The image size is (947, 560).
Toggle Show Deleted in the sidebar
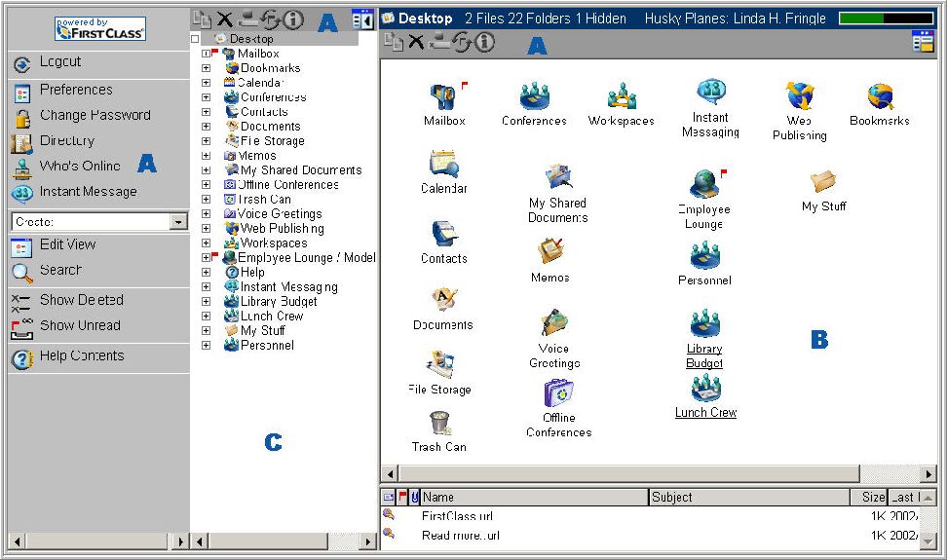81,300
